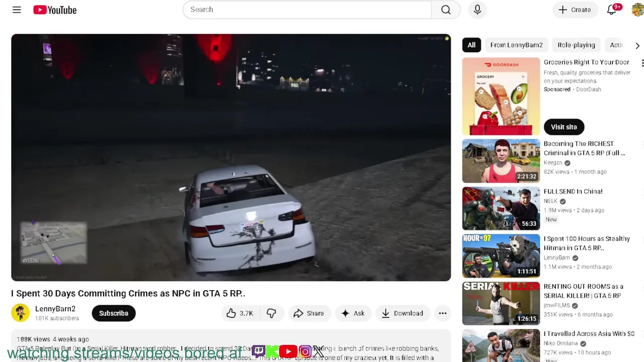Viewport: 644px width, 362px height.
Task: Click the Share button
Action: pyautogui.click(x=309, y=313)
